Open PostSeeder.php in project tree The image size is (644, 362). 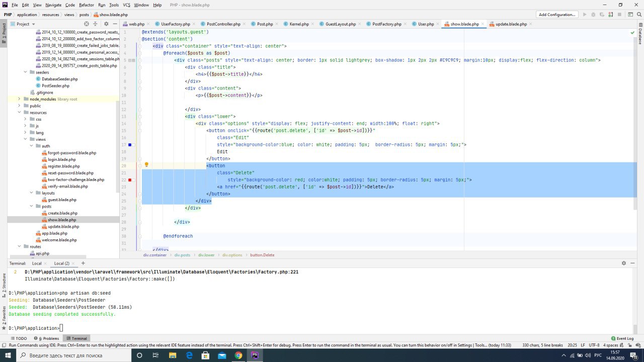click(x=55, y=86)
